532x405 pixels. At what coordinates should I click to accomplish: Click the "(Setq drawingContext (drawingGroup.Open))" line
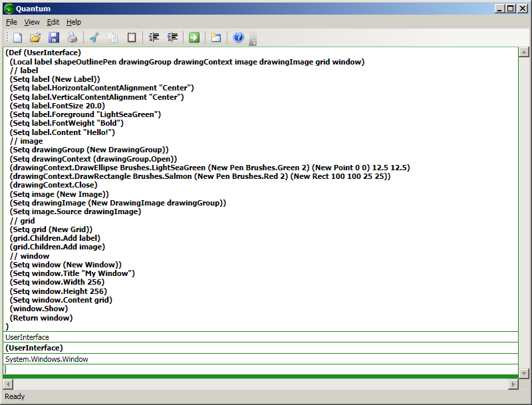click(x=93, y=159)
